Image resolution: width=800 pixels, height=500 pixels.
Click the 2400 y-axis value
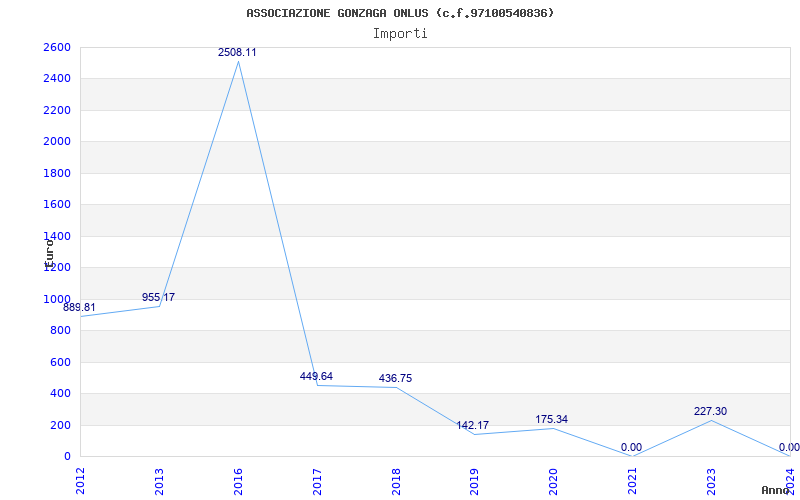tap(57, 79)
